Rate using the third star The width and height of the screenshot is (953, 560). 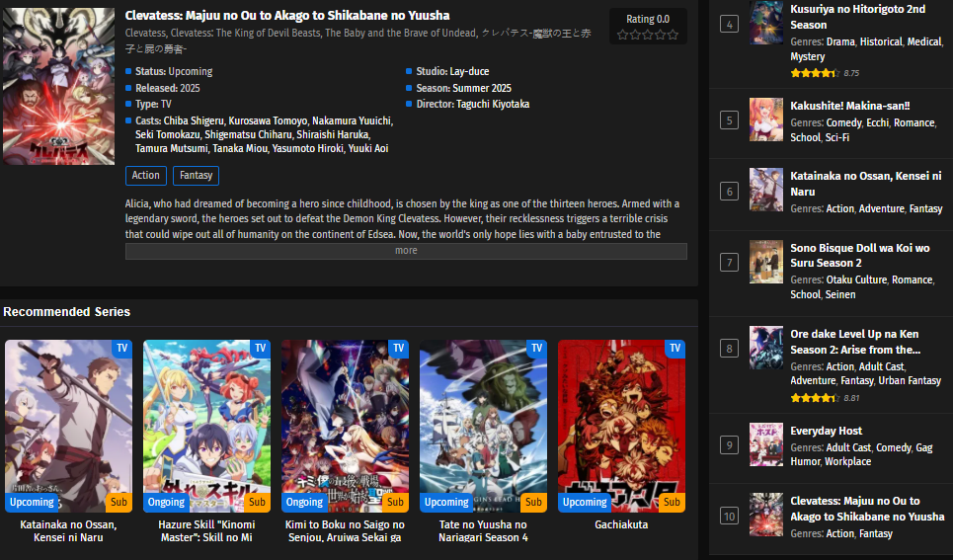click(648, 35)
